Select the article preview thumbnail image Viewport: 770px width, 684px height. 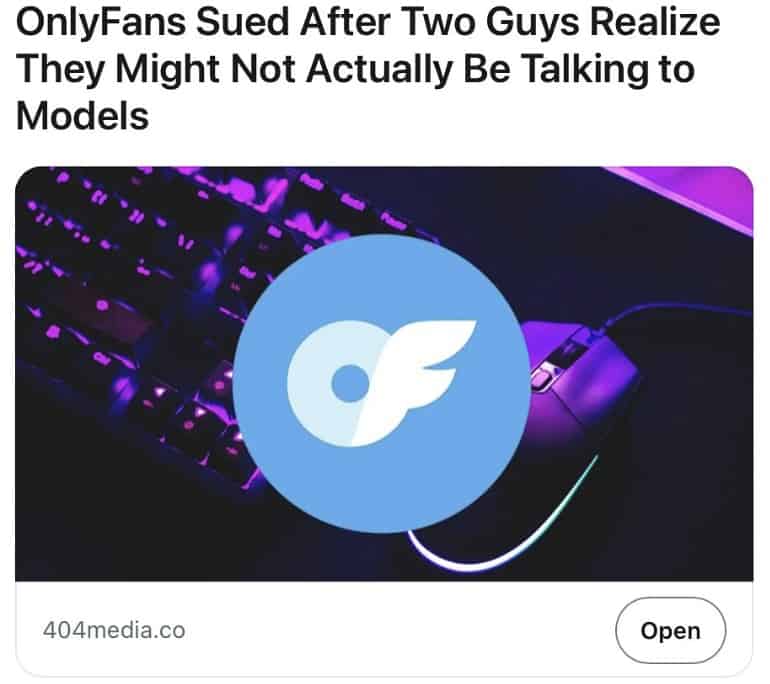click(384, 374)
